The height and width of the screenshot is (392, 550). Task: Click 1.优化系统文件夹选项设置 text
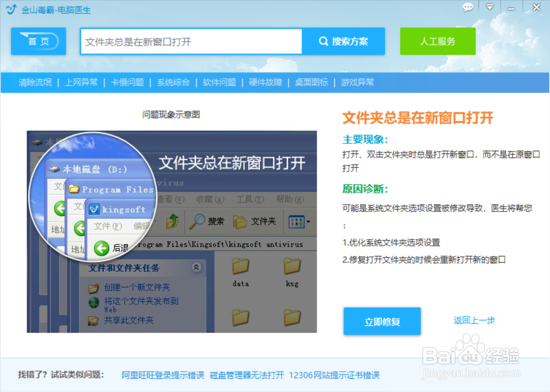pyautogui.click(x=391, y=243)
